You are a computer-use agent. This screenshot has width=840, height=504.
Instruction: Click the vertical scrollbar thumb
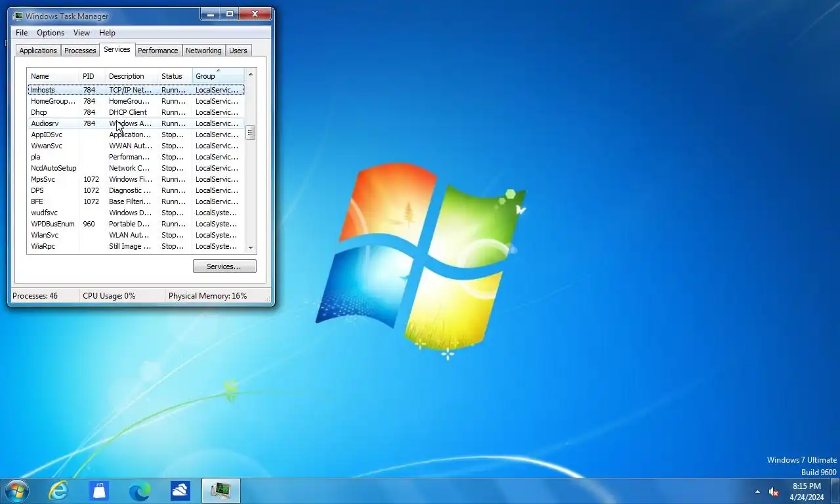pos(250,133)
